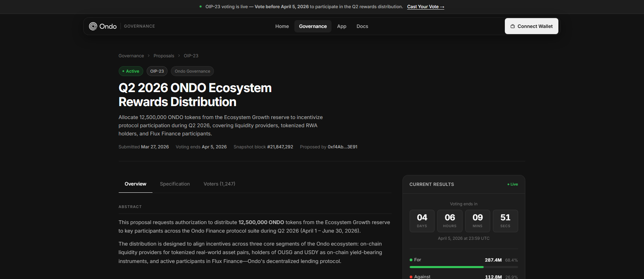
Task: Click the 06 HOURS countdown box
Action: pos(450,221)
